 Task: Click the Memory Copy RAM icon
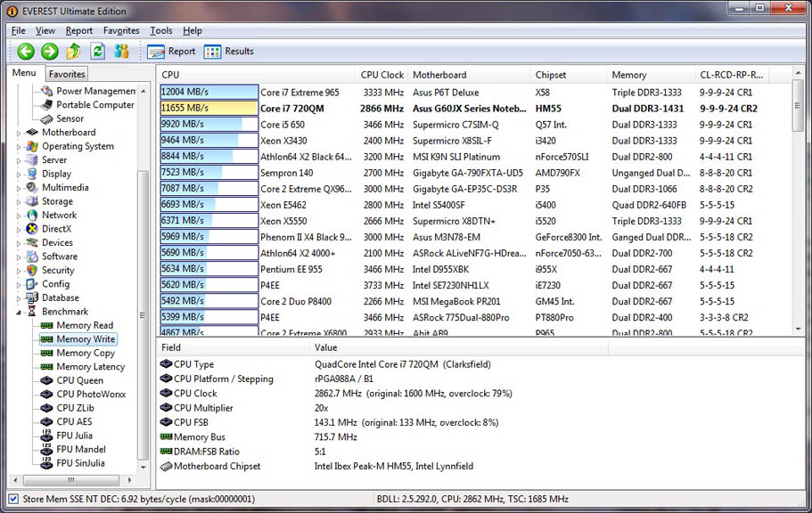click(x=46, y=353)
